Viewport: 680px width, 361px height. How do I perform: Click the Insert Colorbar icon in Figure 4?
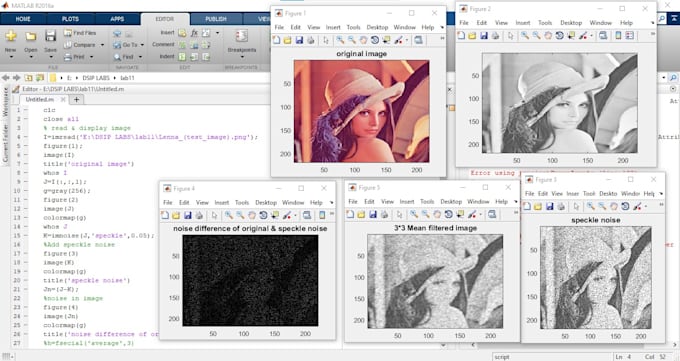point(322,215)
